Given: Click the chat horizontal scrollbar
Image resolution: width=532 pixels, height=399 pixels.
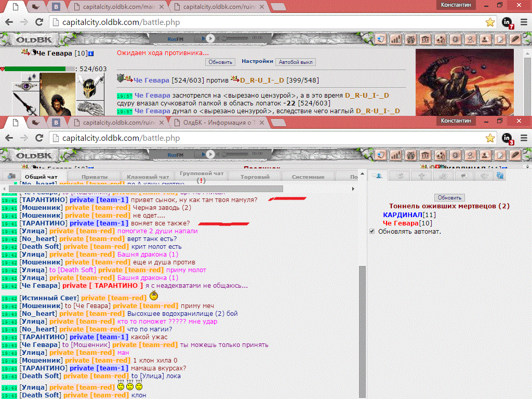Looking at the screenshot, I should [146, 189].
